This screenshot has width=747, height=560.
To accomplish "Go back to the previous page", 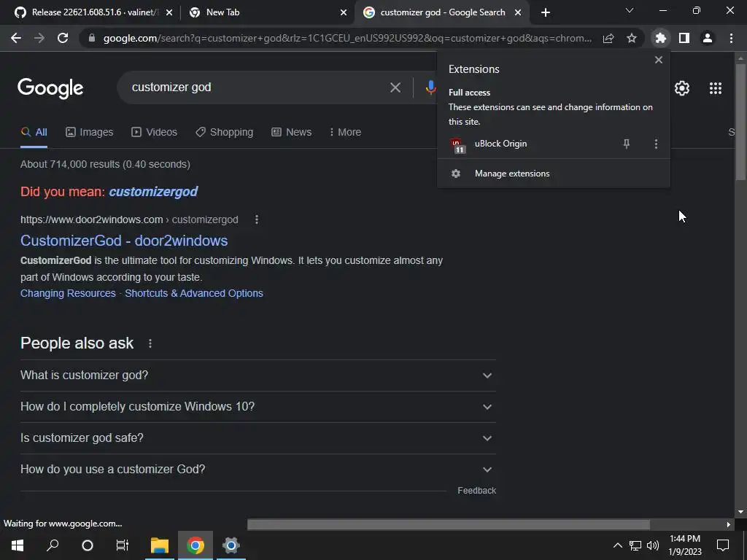I will [x=16, y=38].
